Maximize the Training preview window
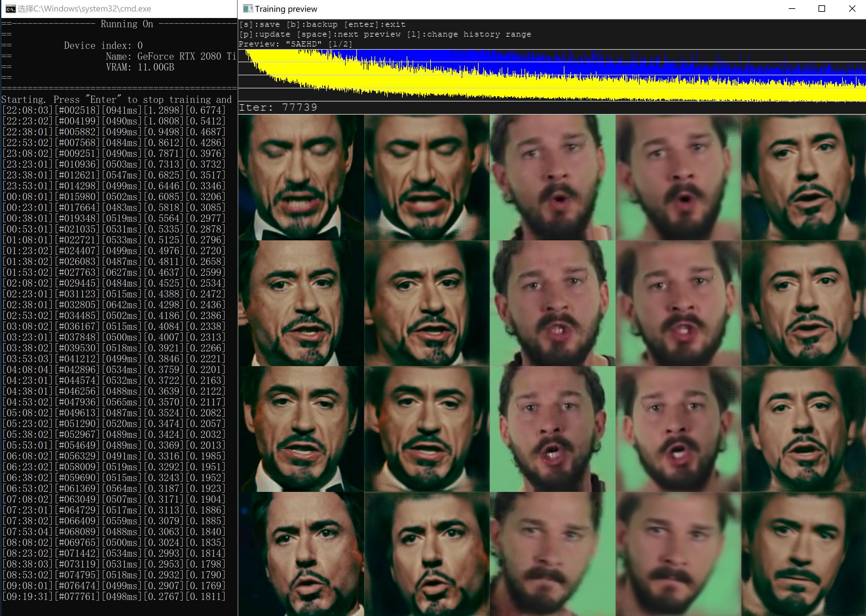The width and height of the screenshot is (866, 616). [x=822, y=9]
